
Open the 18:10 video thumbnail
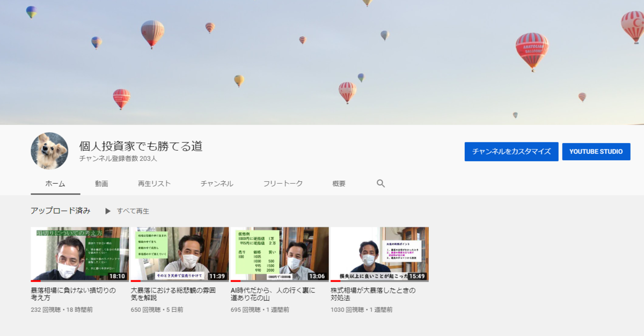(79, 254)
